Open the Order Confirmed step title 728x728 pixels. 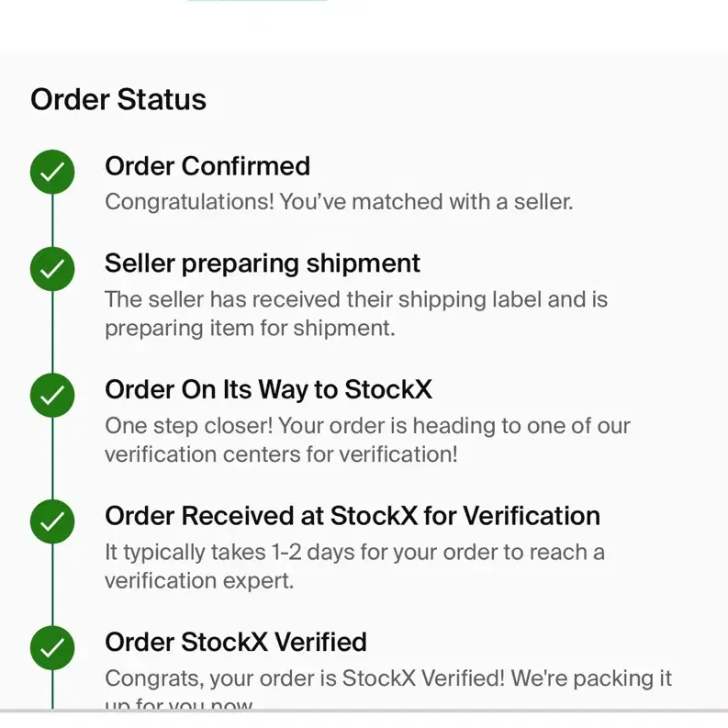tap(207, 166)
